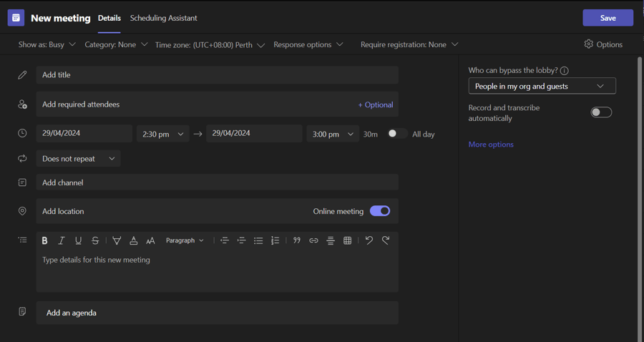Insert a hyperlink in details
This screenshot has width=644, height=342.
(314, 240)
